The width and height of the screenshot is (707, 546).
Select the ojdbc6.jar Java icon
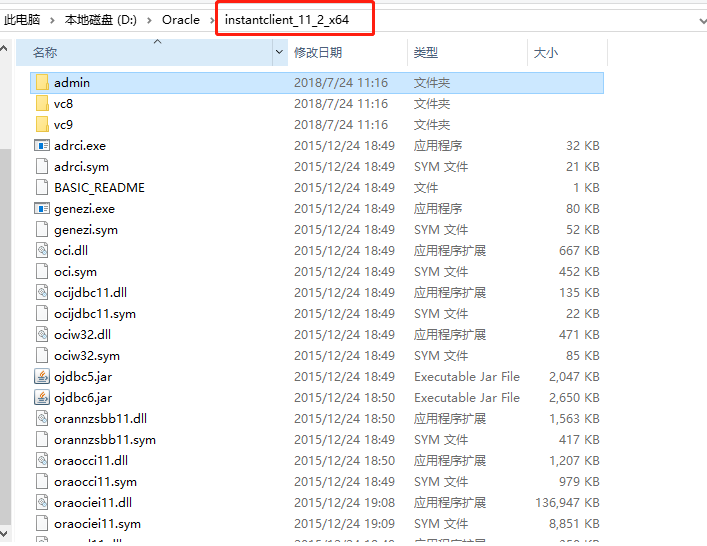tap(42, 397)
